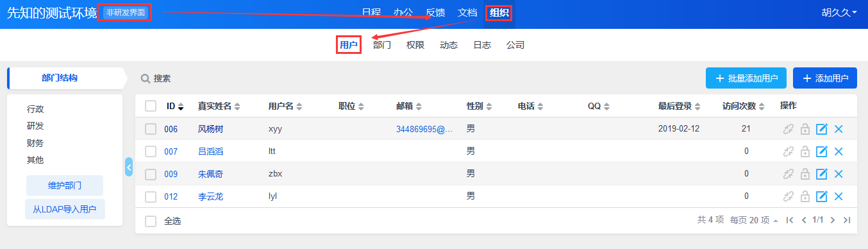Click the 非研发界面 badge in the header
Viewport: 868px width, 249px height.
[x=126, y=12]
